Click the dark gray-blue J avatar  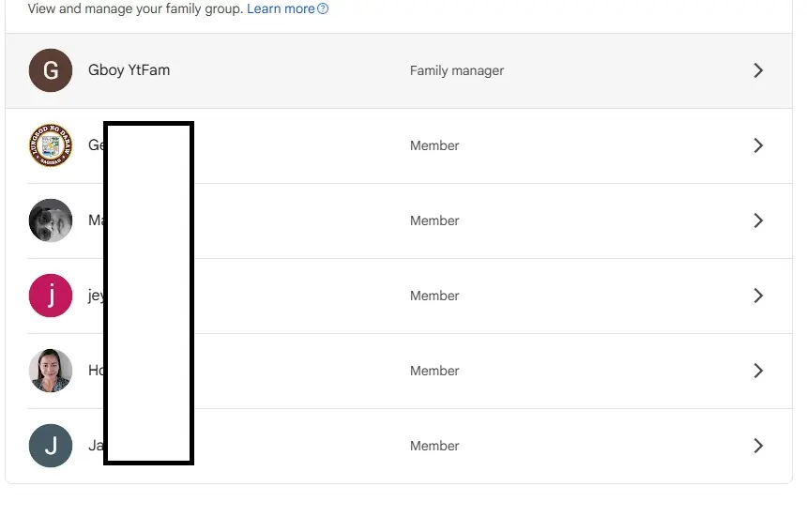coord(51,446)
